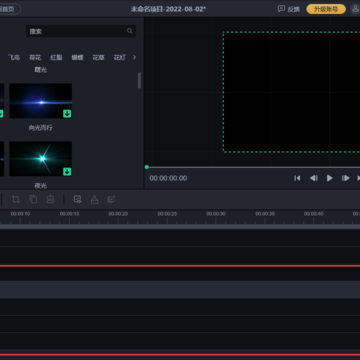Select the 向光而行 blue flare thumbnail

click(x=41, y=101)
